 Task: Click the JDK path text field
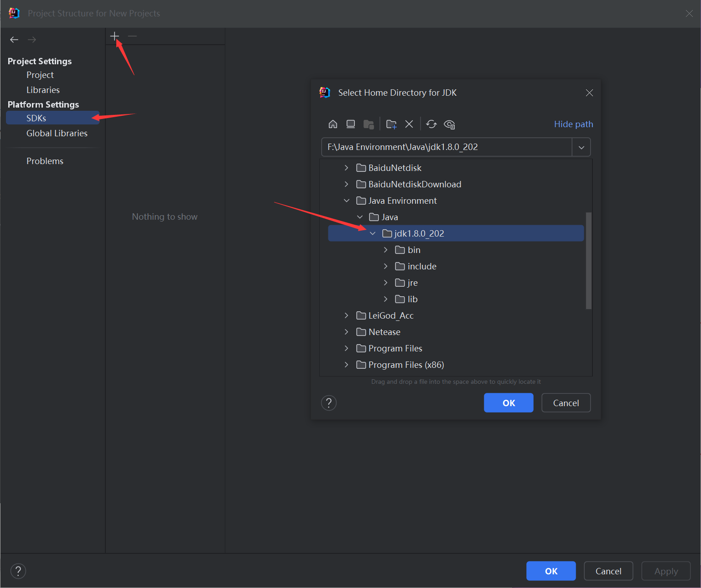447,147
